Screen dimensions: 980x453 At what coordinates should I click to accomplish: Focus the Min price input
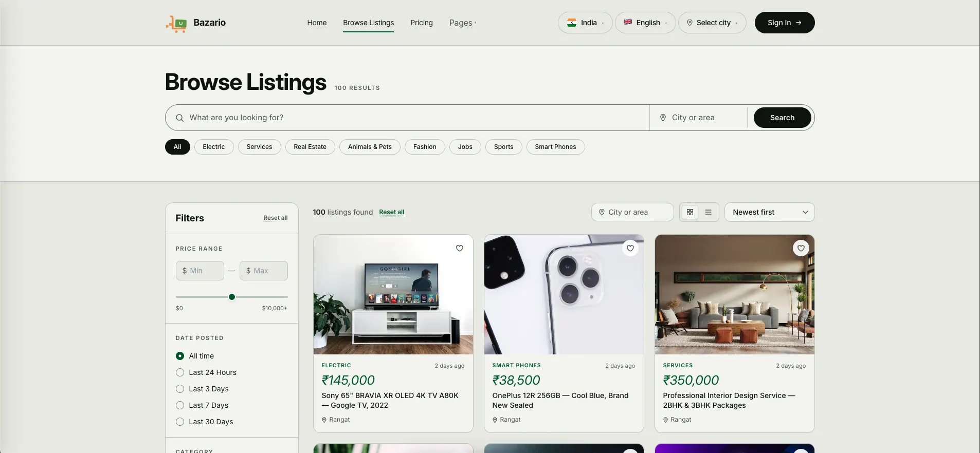click(x=200, y=271)
